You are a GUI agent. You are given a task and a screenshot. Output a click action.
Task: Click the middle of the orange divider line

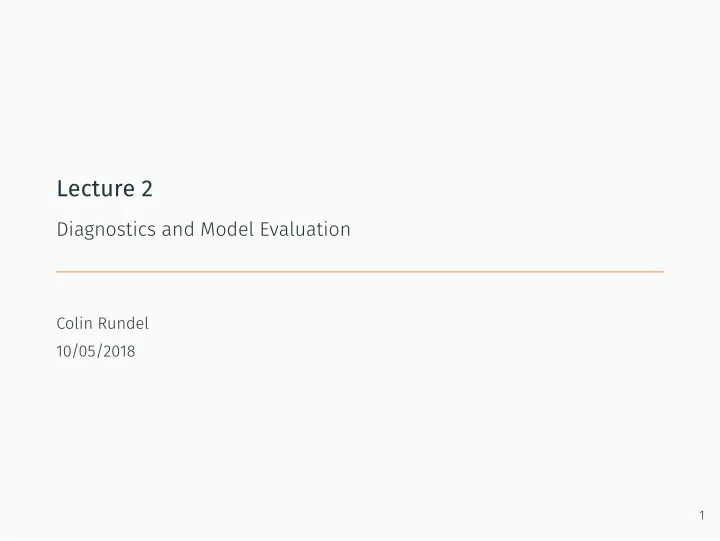click(360, 272)
